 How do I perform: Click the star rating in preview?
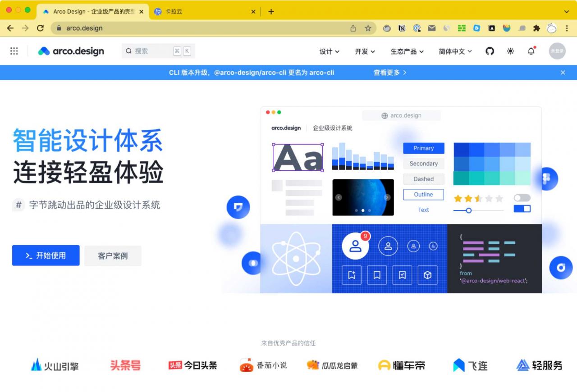(478, 198)
